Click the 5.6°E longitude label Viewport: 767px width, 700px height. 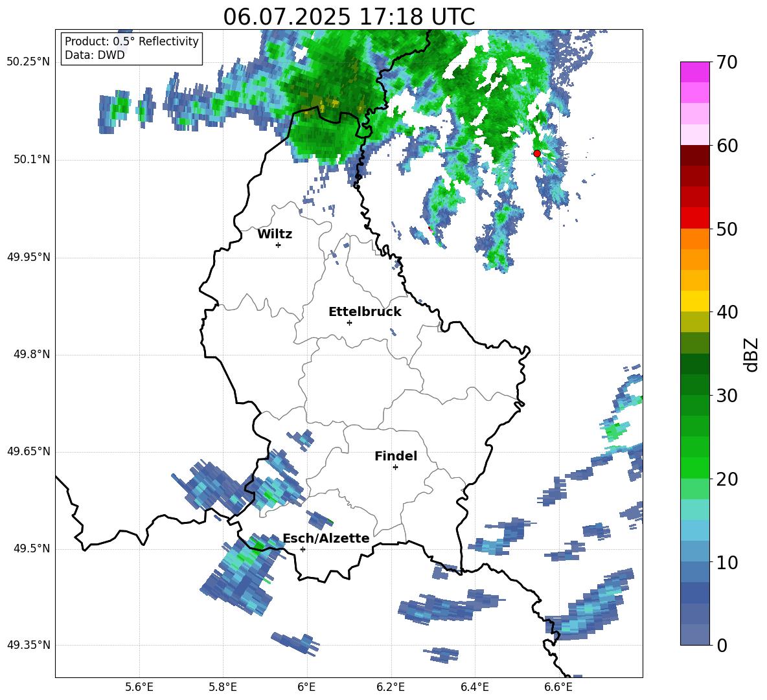tap(139, 687)
